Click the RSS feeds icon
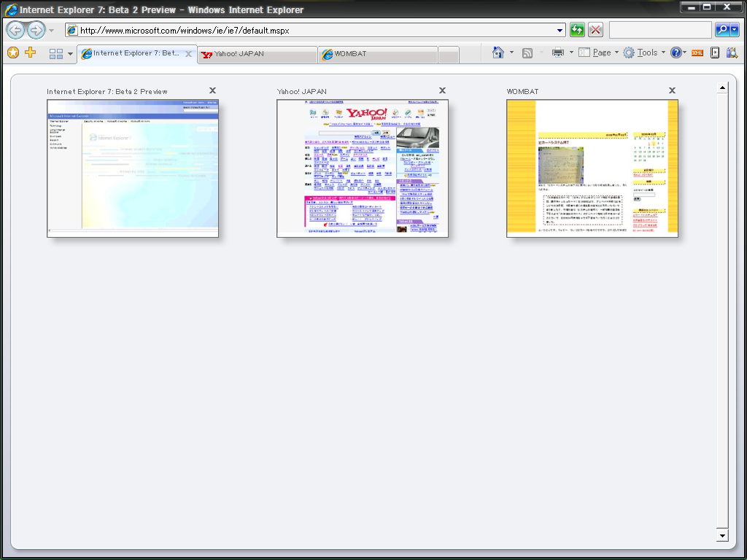Viewport: 747px width, 560px height. tap(527, 52)
